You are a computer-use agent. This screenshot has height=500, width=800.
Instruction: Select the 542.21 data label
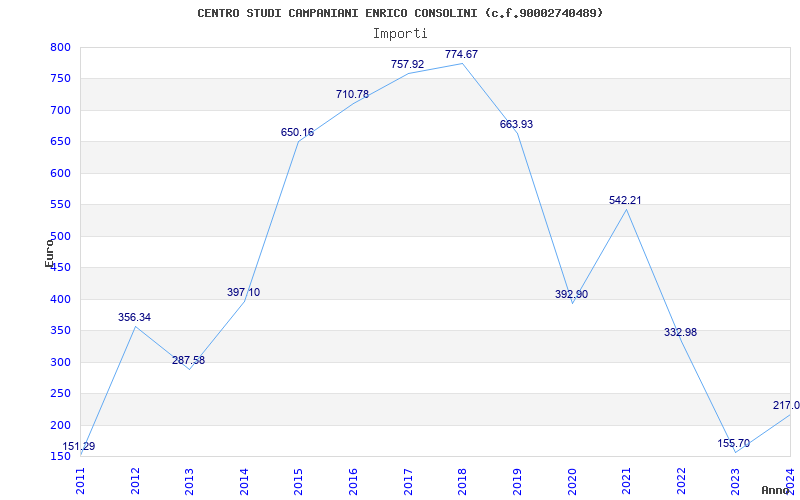(x=625, y=201)
